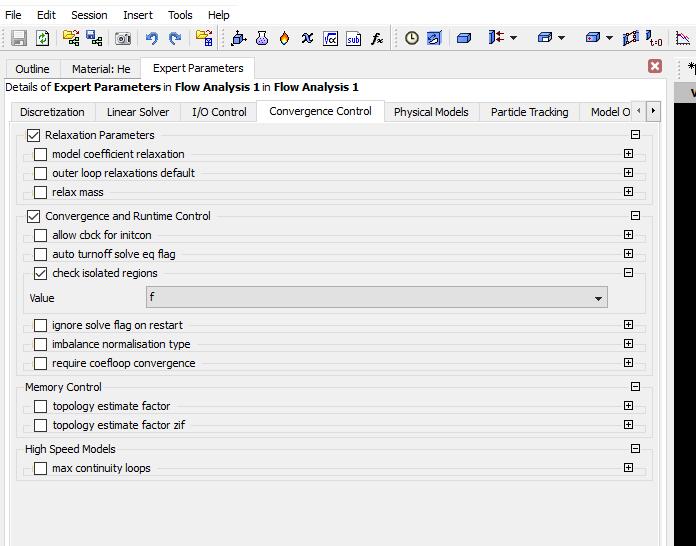696x546 pixels.
Task: Open the Source Point icon's dropdown arrow
Action: point(609,38)
